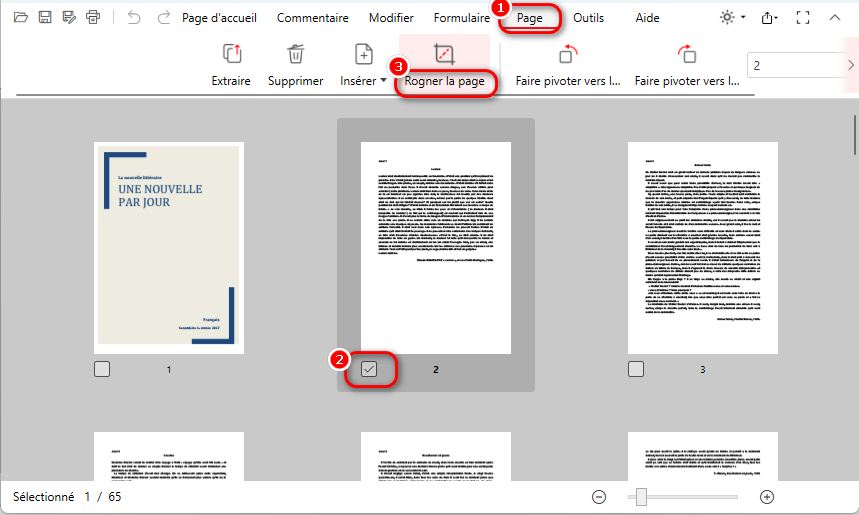The height and width of the screenshot is (515, 859).
Task: Zoom out thumbnails with minus icon
Action: click(599, 497)
